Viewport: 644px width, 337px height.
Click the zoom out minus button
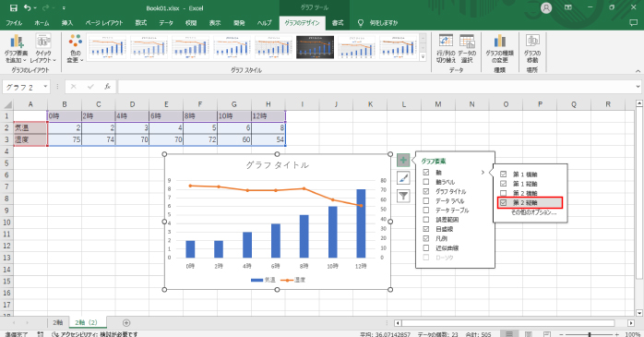coord(562,334)
